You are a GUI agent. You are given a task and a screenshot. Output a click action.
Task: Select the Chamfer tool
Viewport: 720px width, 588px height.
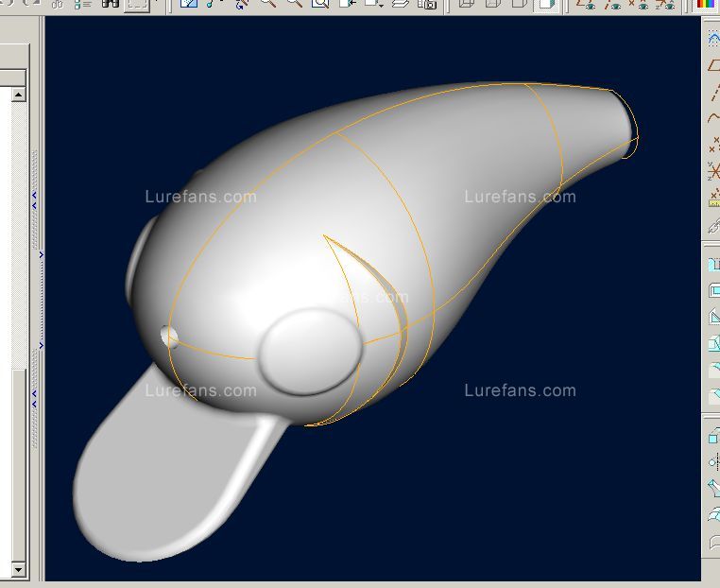coord(714,395)
